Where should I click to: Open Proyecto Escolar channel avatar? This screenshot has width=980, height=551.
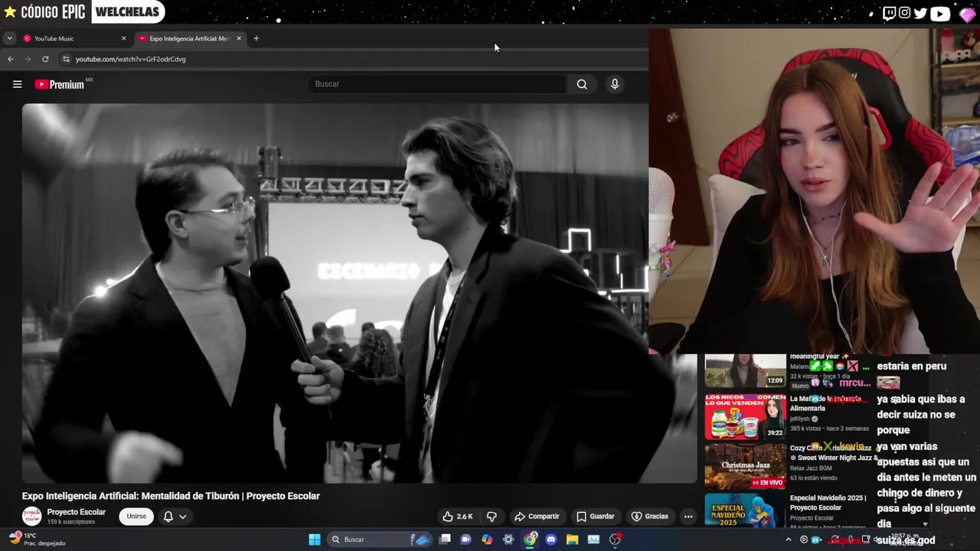(x=31, y=516)
